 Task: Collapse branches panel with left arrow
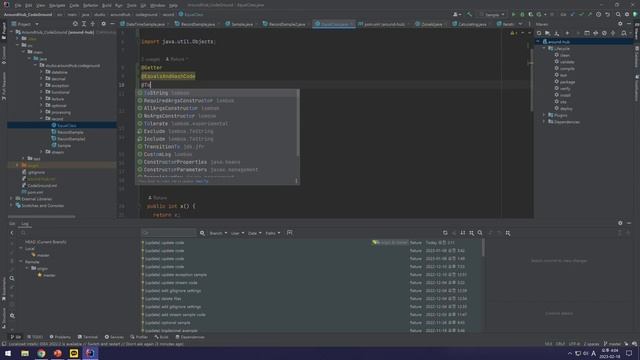pyautogui.click(x=12, y=233)
